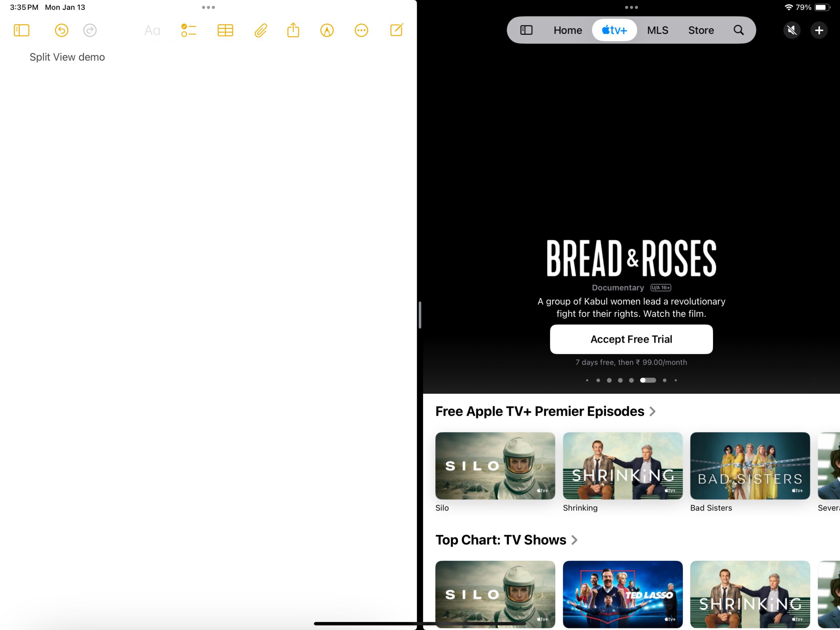The image size is (840, 630).
Task: Open the Silo show thumbnail
Action: click(x=495, y=466)
